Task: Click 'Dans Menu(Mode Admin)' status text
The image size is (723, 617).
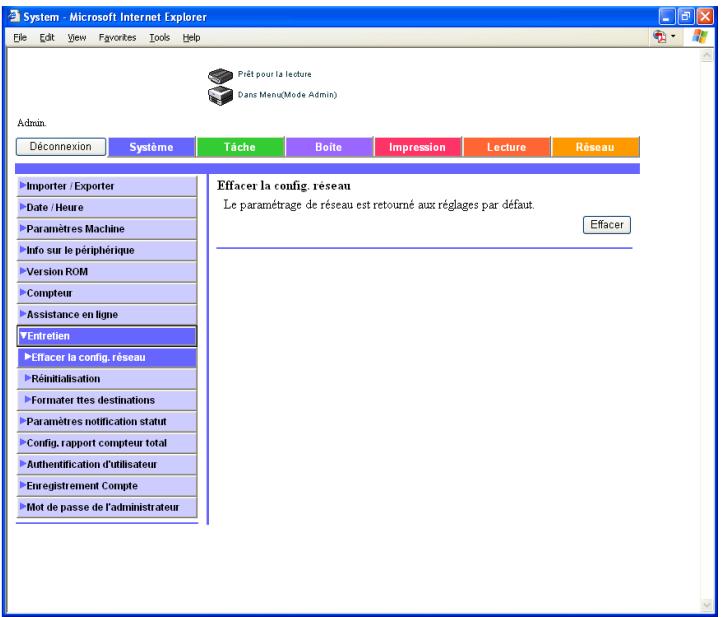Action: tap(287, 95)
